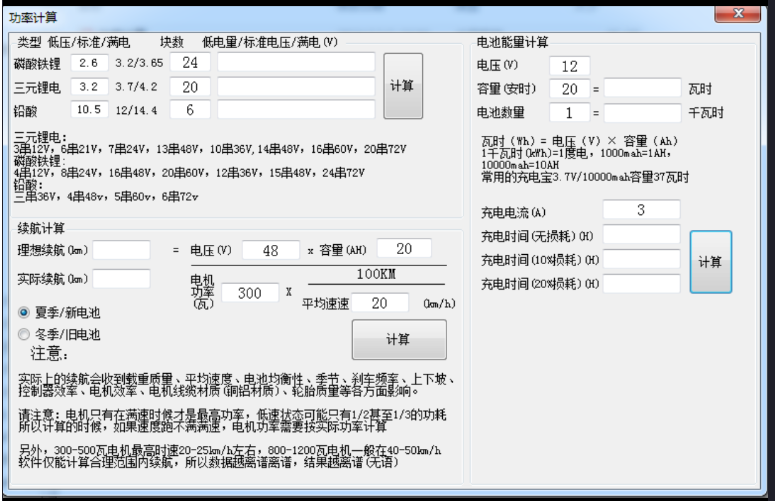This screenshot has width=775, height=501.
Task: Click the 铅酸 block count field showing 6
Action: (x=190, y=110)
